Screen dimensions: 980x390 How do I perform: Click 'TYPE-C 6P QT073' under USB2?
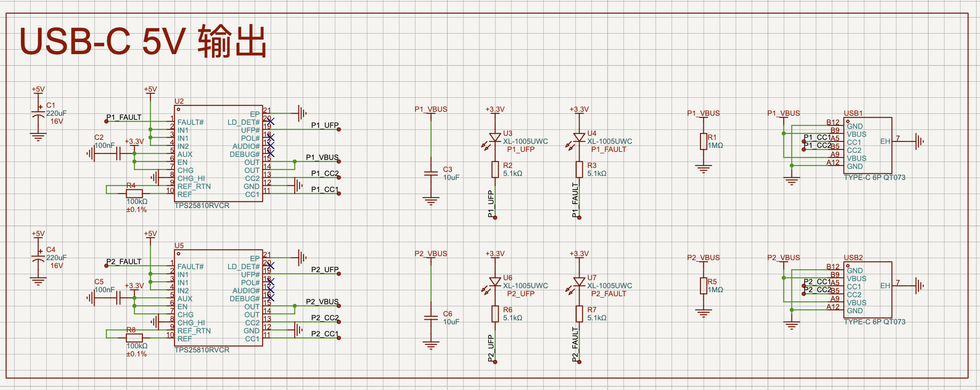(x=875, y=322)
